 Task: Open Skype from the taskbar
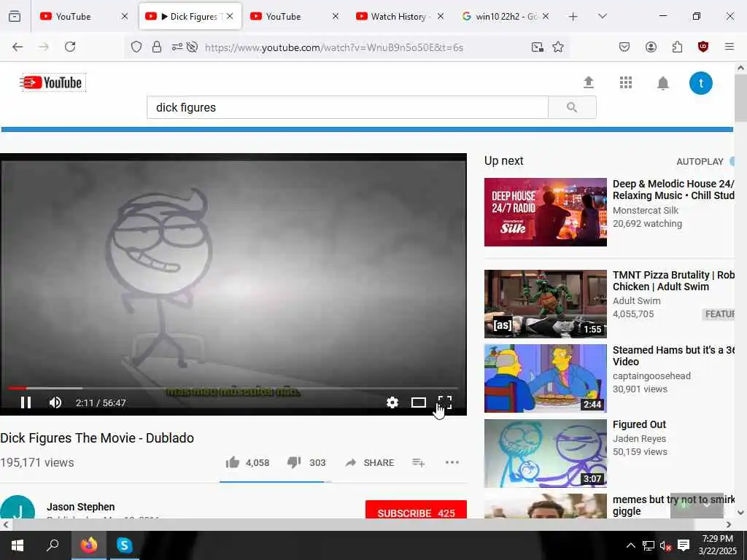click(x=124, y=545)
